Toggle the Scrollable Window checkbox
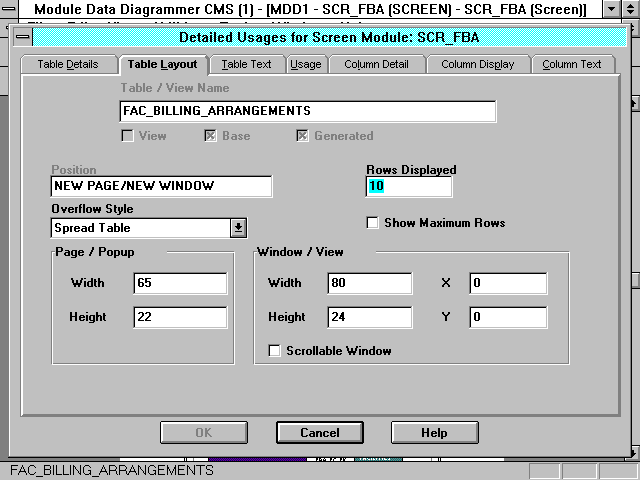640x480 pixels. pos(274,351)
